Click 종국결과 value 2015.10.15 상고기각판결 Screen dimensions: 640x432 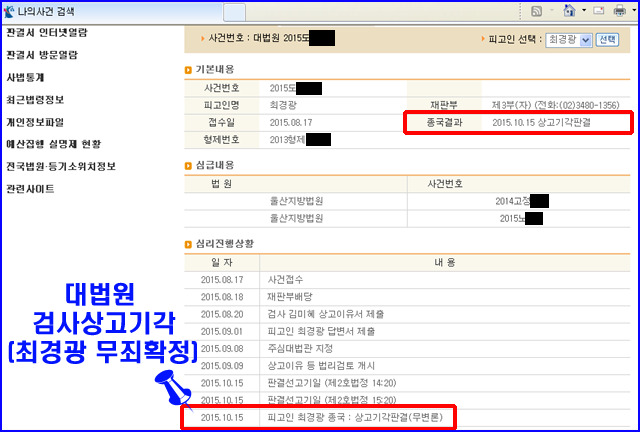click(x=541, y=122)
